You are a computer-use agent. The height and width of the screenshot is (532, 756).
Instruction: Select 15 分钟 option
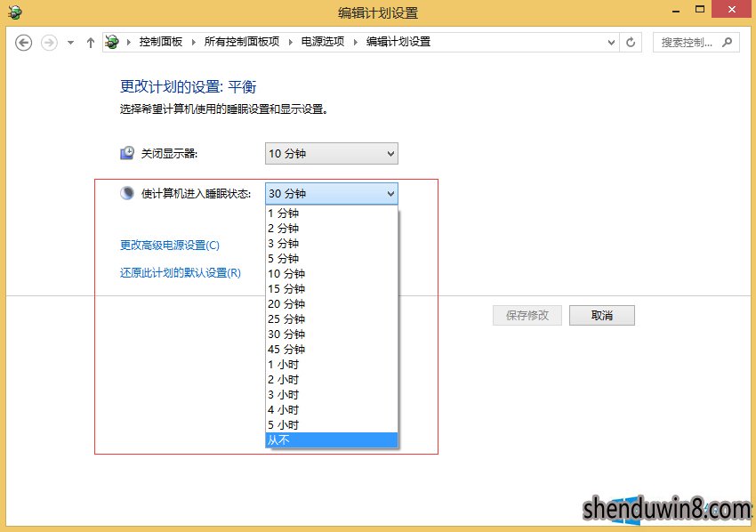coord(331,288)
